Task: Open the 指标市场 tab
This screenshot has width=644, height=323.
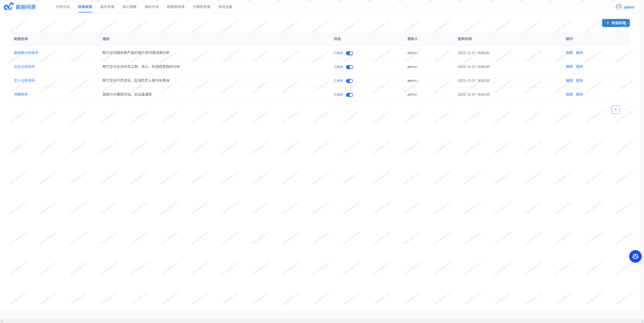Action: 151,7
